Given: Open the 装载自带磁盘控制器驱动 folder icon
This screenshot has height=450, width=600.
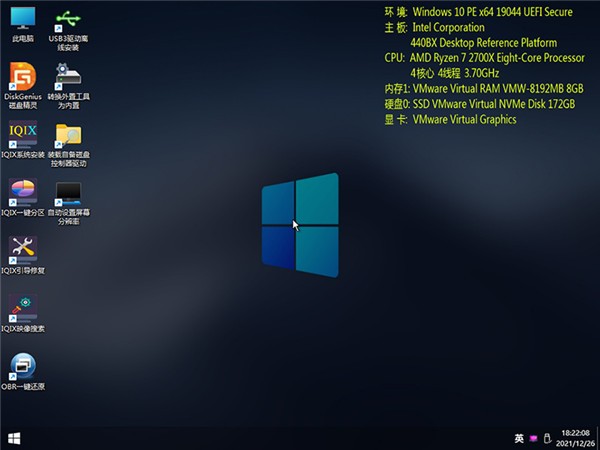Looking at the screenshot, I should pyautogui.click(x=68, y=134).
